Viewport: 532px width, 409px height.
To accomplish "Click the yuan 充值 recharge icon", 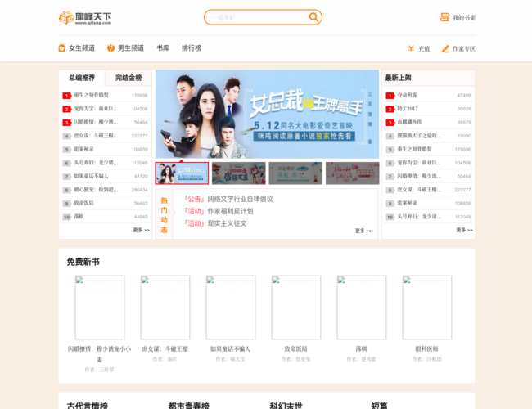I will tap(411, 49).
